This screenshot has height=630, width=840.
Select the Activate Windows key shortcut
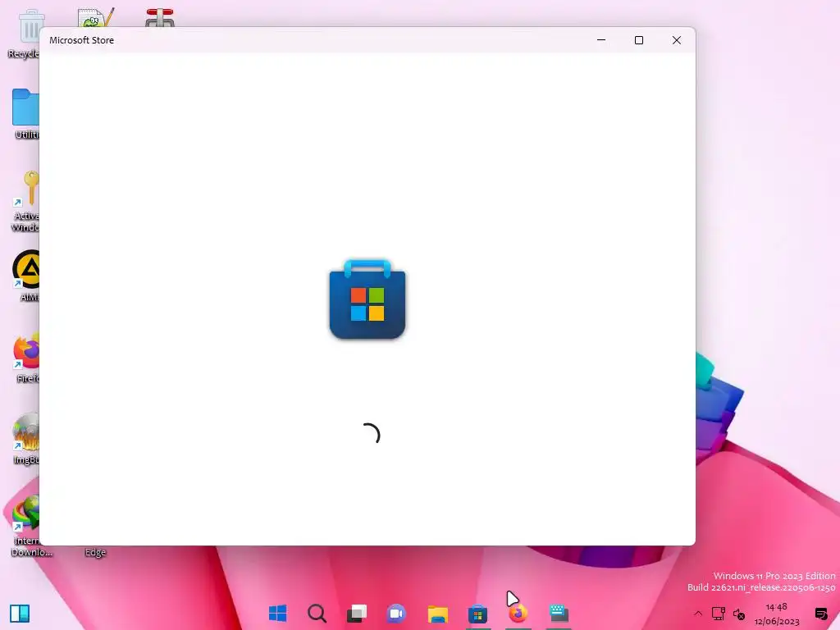tap(25, 201)
